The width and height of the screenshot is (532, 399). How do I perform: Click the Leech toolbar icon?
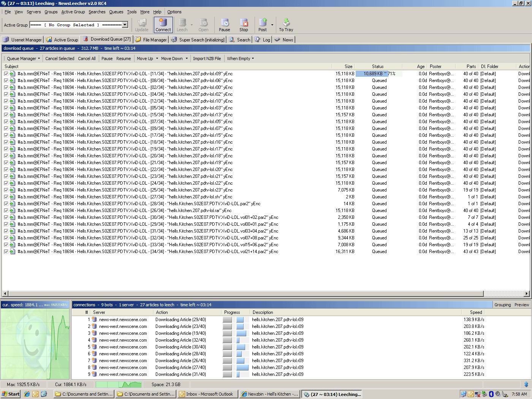pos(182,25)
